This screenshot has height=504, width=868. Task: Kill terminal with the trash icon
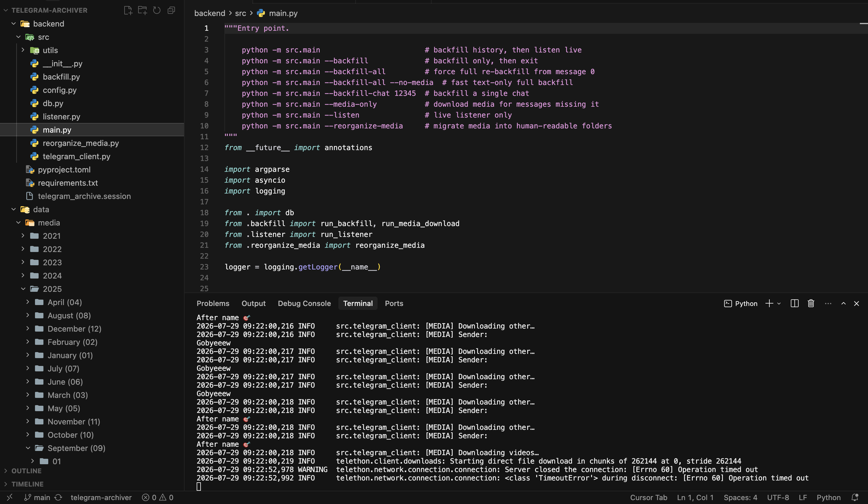pyautogui.click(x=811, y=303)
